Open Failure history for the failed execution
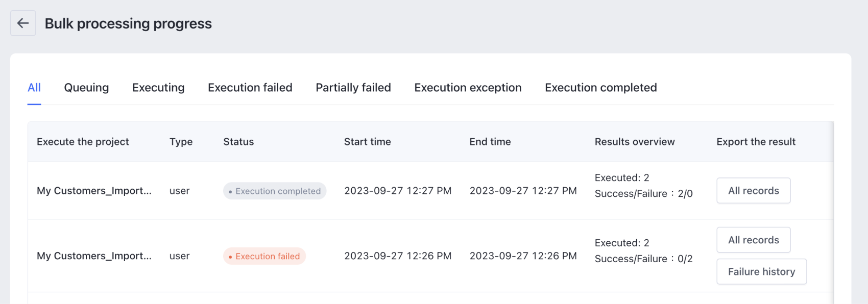The height and width of the screenshot is (304, 868). click(761, 271)
